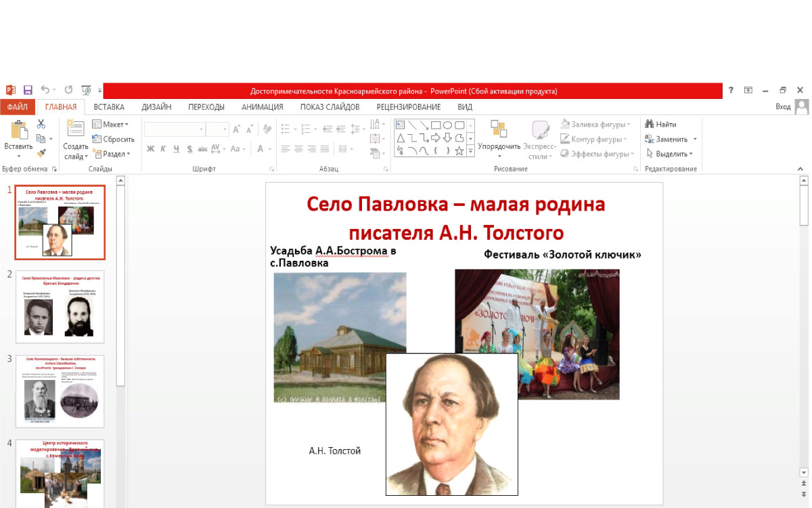Save the presentation with the floppy disk icon
This screenshot has width=812, height=508.
coord(28,90)
